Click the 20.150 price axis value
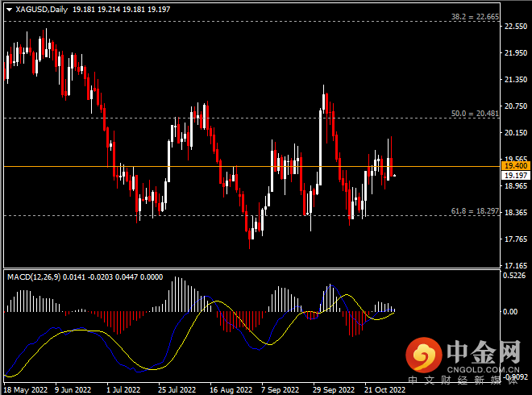532x395 pixels. pyautogui.click(x=516, y=133)
